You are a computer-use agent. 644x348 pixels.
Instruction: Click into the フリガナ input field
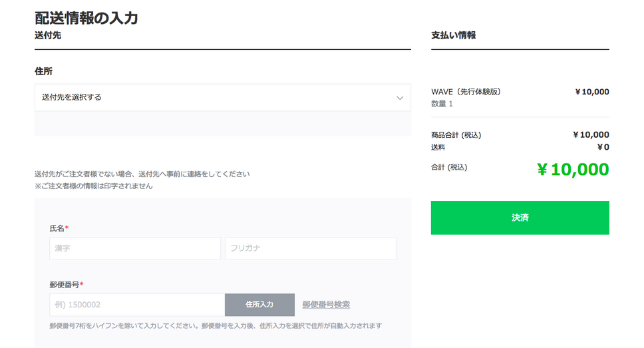(x=310, y=248)
